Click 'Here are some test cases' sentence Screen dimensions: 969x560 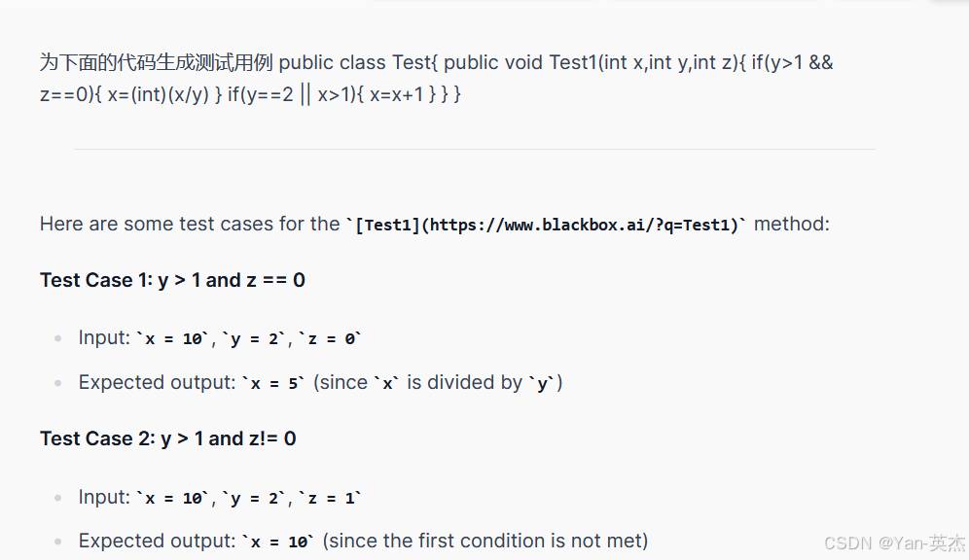(x=190, y=224)
